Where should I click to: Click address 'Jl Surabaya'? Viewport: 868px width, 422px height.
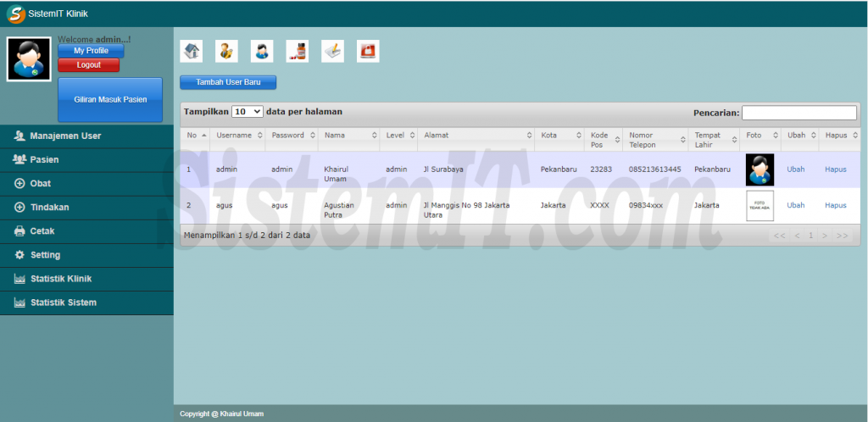[x=443, y=169]
